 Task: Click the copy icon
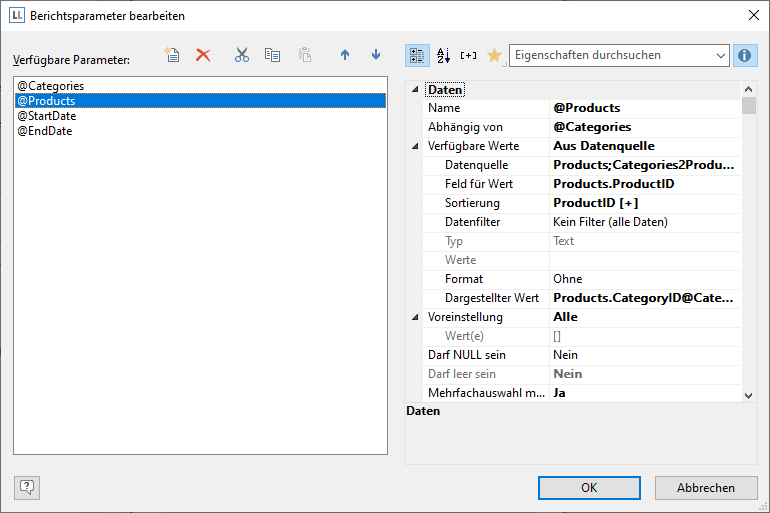[x=272, y=55]
